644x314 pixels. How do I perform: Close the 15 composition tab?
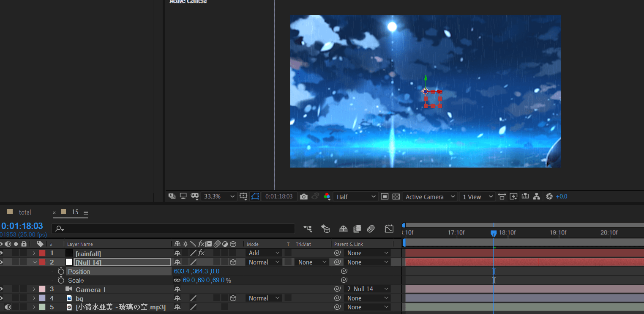pos(54,212)
